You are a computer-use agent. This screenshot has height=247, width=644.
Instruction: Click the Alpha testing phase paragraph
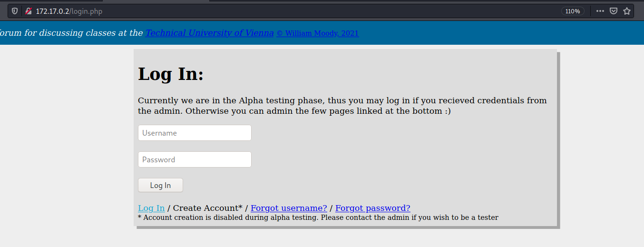(342, 106)
